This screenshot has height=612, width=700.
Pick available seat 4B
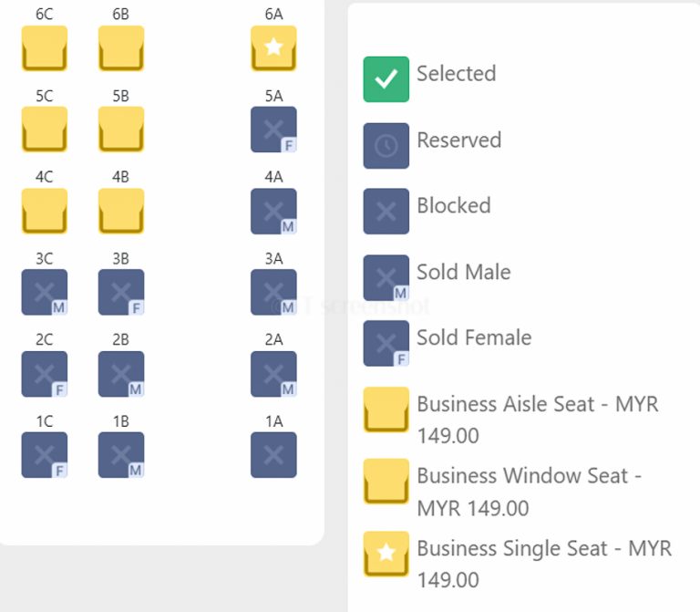(121, 211)
